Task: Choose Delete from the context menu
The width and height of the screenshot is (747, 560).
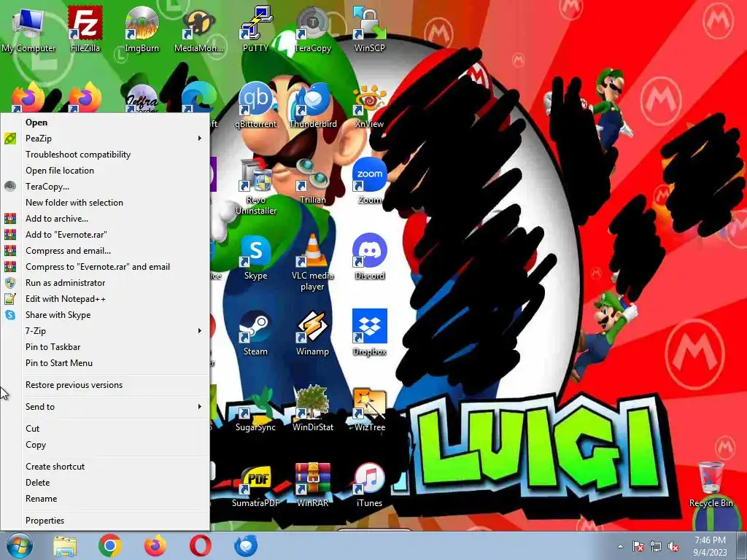Action: click(105, 483)
